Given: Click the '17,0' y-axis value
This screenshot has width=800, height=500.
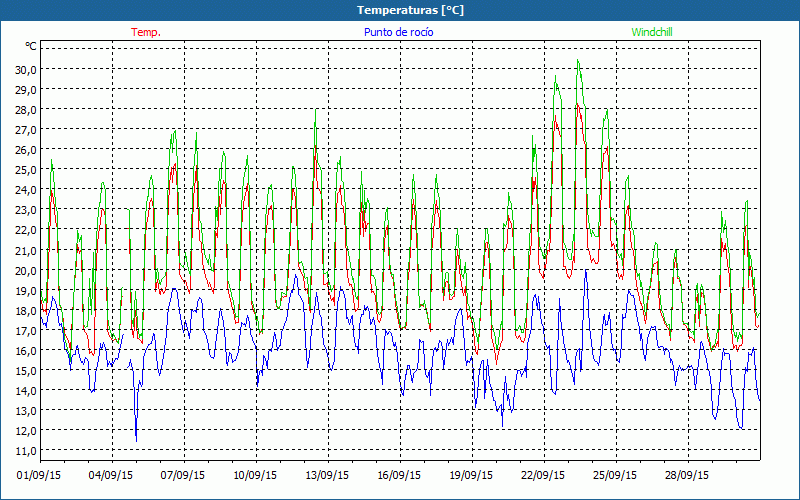Looking at the screenshot, I should [x=26, y=331].
